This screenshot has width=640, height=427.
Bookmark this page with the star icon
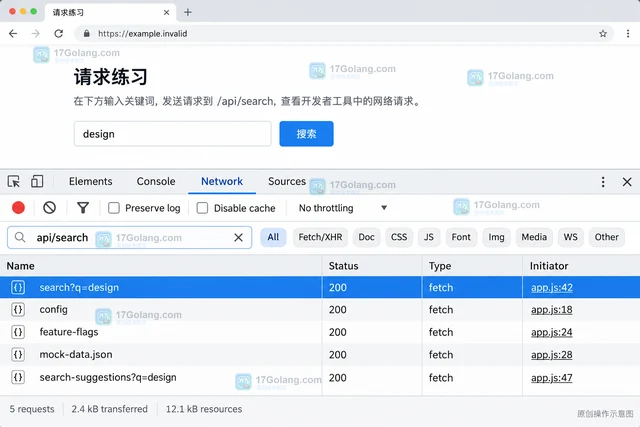click(x=603, y=33)
